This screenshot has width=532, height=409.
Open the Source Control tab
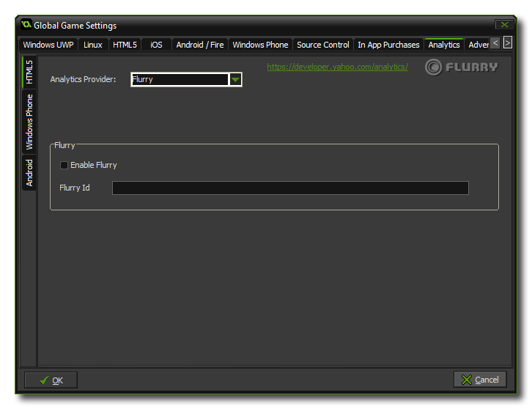[x=322, y=45]
